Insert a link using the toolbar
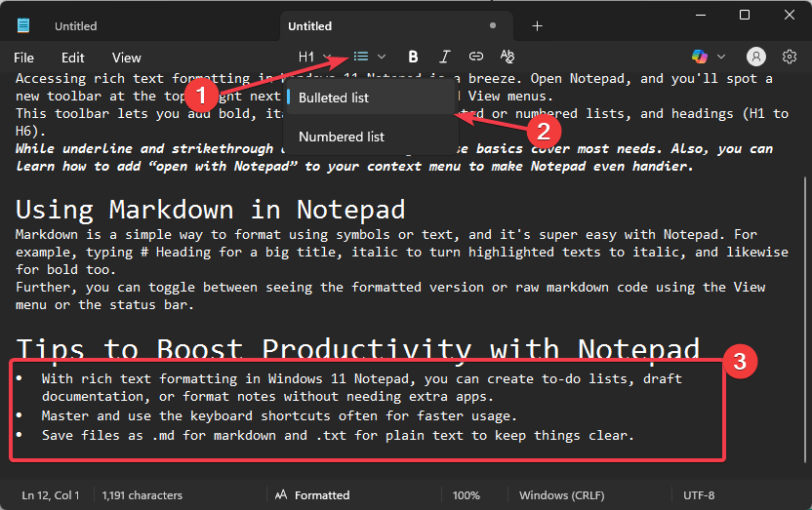This screenshot has height=510, width=812. click(x=476, y=57)
